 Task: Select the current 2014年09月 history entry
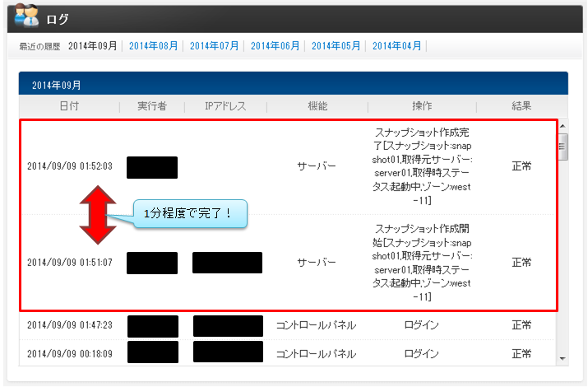[x=93, y=46]
